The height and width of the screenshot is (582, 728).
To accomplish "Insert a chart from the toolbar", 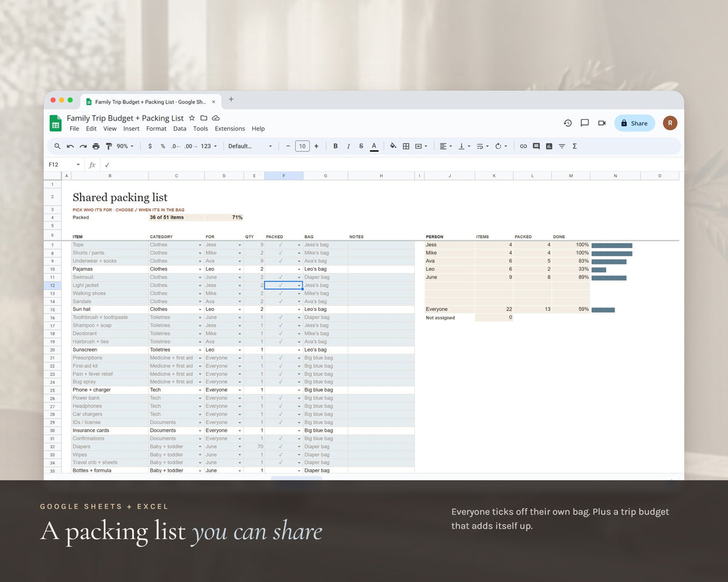I will (549, 146).
